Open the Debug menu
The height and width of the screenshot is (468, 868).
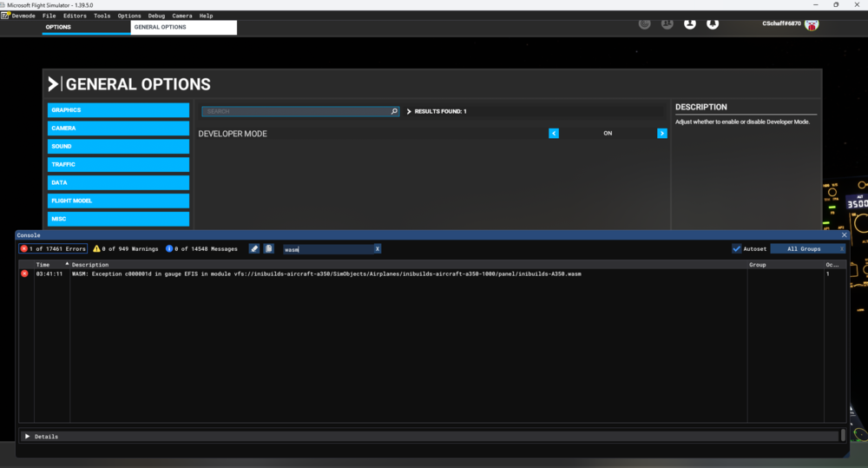click(156, 16)
